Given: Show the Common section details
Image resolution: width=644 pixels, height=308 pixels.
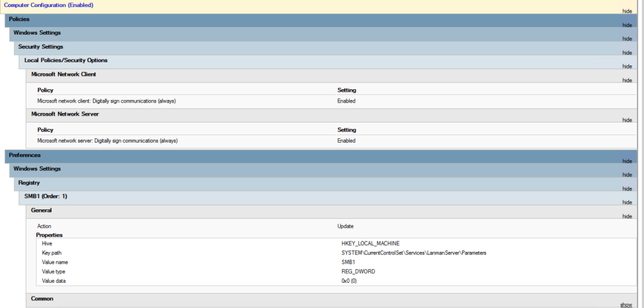Looking at the screenshot, I should (x=626, y=305).
